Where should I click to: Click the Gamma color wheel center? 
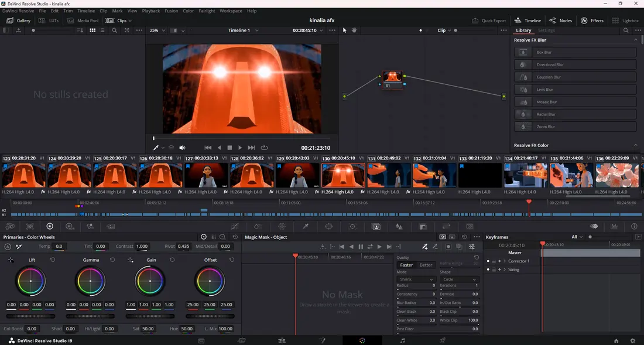coord(90,281)
